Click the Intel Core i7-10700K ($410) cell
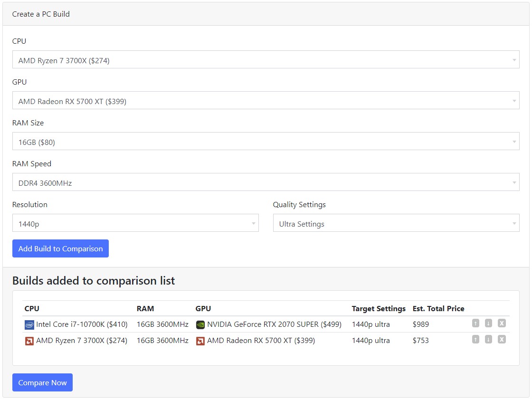The width and height of the screenshot is (532, 400). point(82,324)
